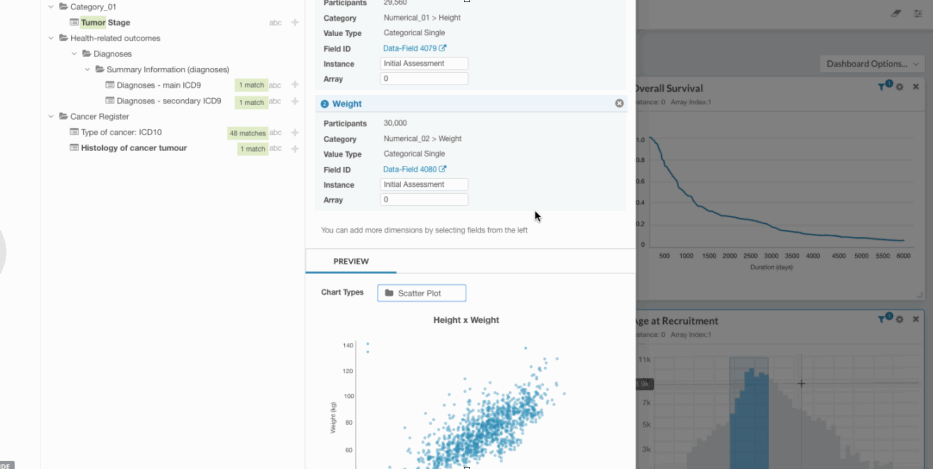The height and width of the screenshot is (469, 933).
Task: Open the Scatter Plot chart type selector
Action: tap(421, 293)
